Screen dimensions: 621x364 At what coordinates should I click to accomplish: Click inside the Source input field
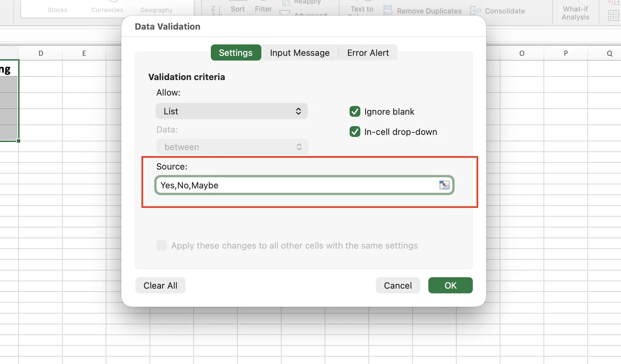[286, 185]
